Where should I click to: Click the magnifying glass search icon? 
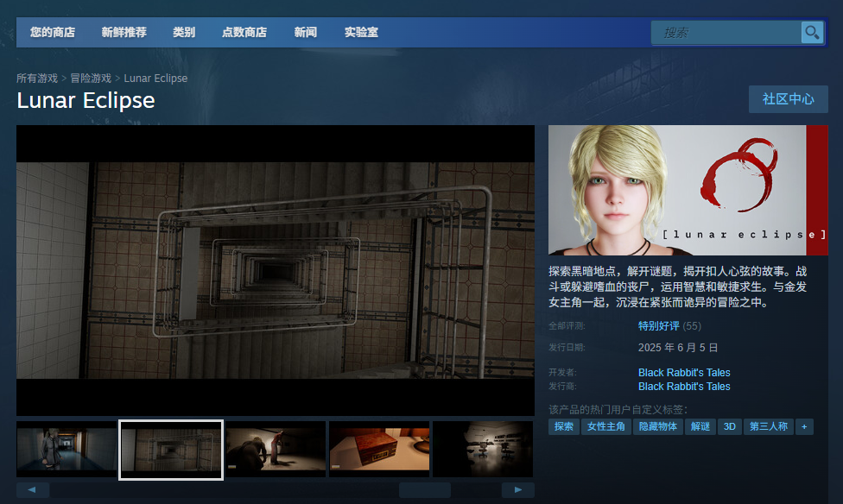(812, 33)
